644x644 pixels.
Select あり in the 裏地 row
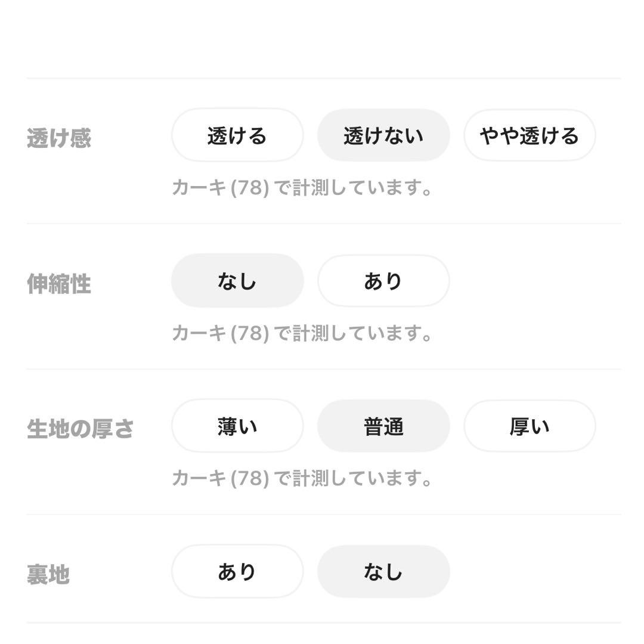tap(237, 572)
